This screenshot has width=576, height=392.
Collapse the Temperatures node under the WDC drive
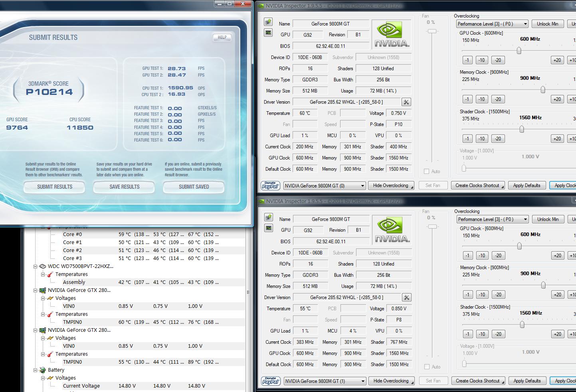coord(43,274)
